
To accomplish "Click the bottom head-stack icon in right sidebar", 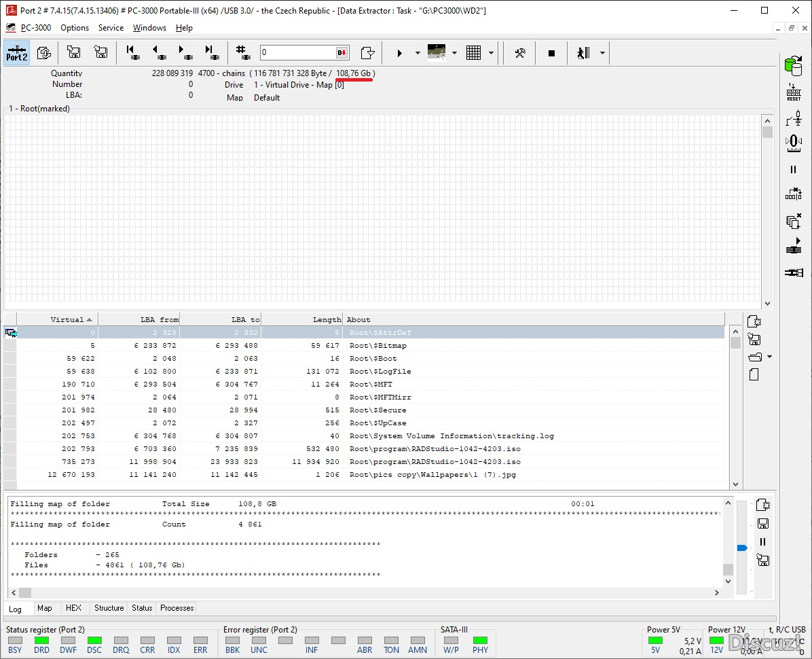I will (x=794, y=272).
